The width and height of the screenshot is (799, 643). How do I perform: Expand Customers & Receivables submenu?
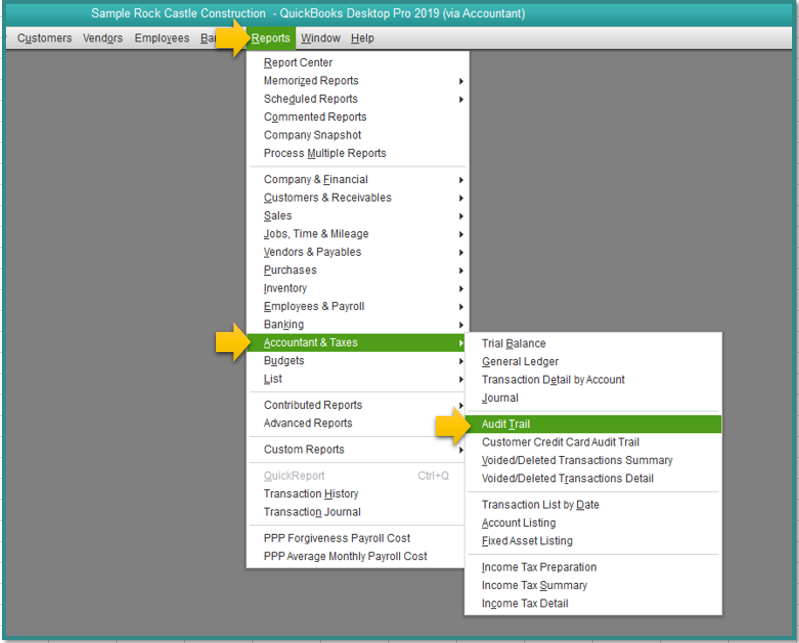click(357, 198)
